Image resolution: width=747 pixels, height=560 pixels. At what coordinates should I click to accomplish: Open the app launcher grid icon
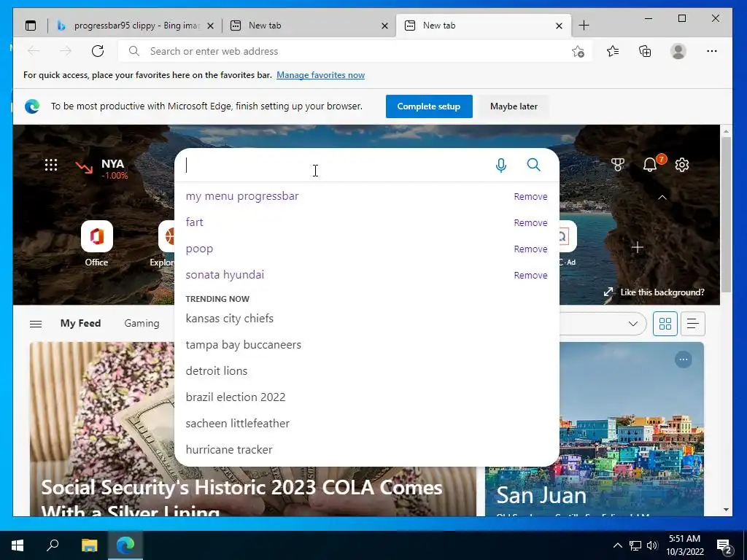pos(51,165)
